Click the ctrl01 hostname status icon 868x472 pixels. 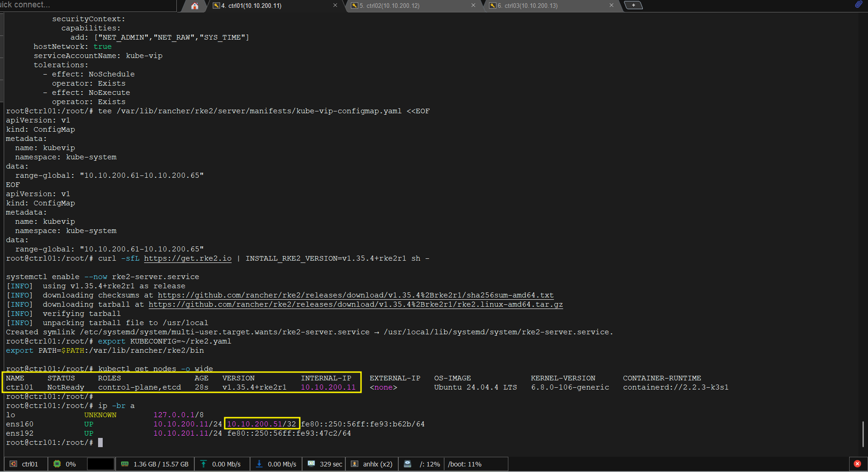point(13,464)
